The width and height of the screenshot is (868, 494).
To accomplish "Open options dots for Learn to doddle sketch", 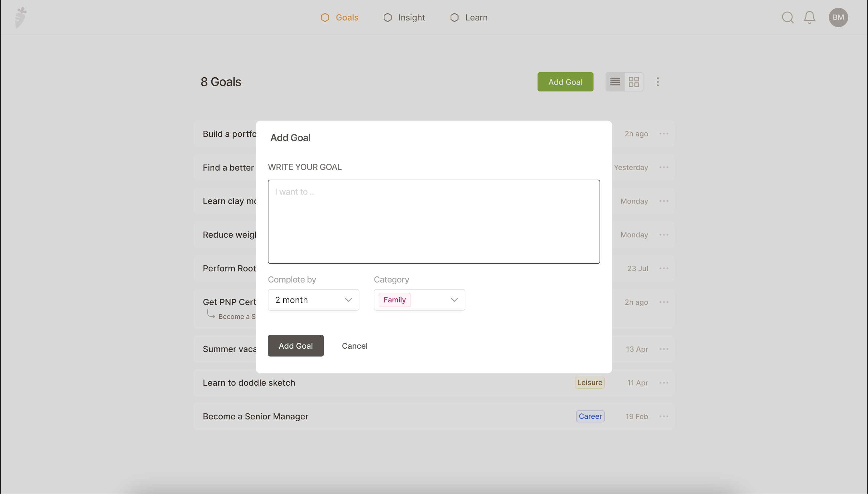I will pos(663,383).
